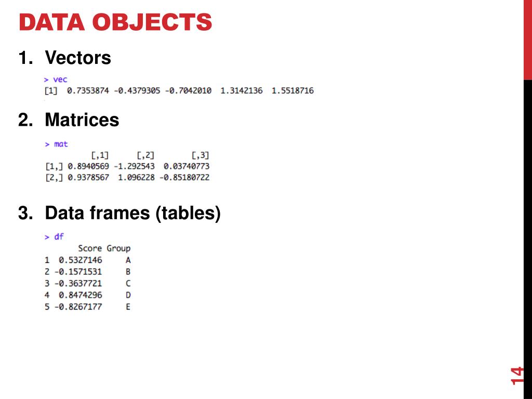This screenshot has height=399, width=532.
Task: Click the Score column header
Action: coord(90,248)
